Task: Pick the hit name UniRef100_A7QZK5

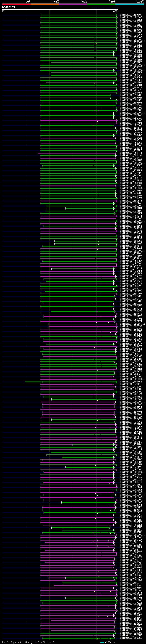Action: click(x=131, y=63)
